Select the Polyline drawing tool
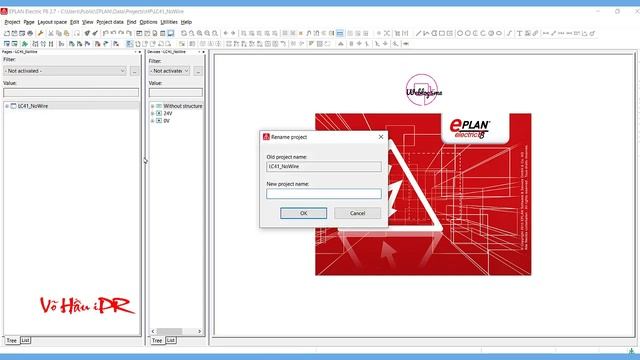640x360 pixels. (426, 33)
